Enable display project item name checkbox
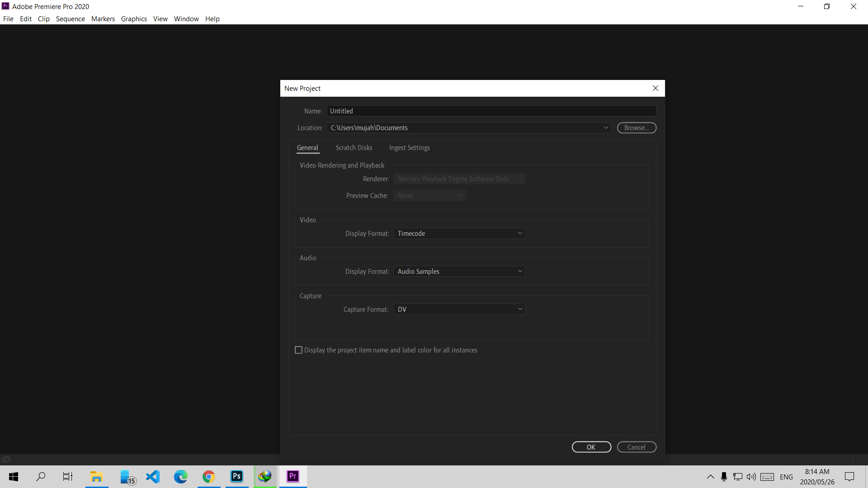This screenshot has height=488, width=868. (298, 350)
